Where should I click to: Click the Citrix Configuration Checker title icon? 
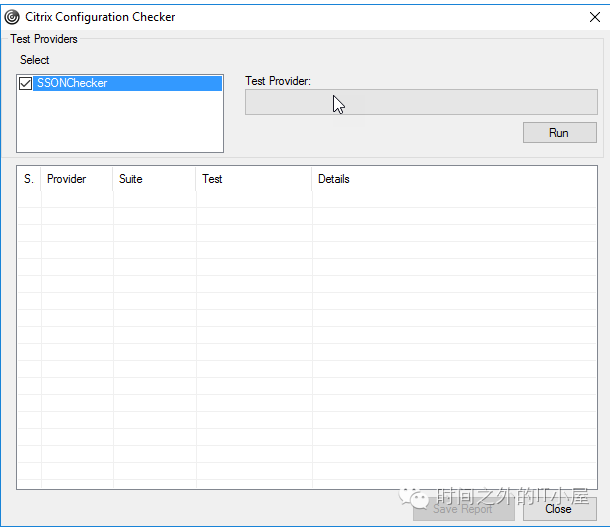[12, 17]
